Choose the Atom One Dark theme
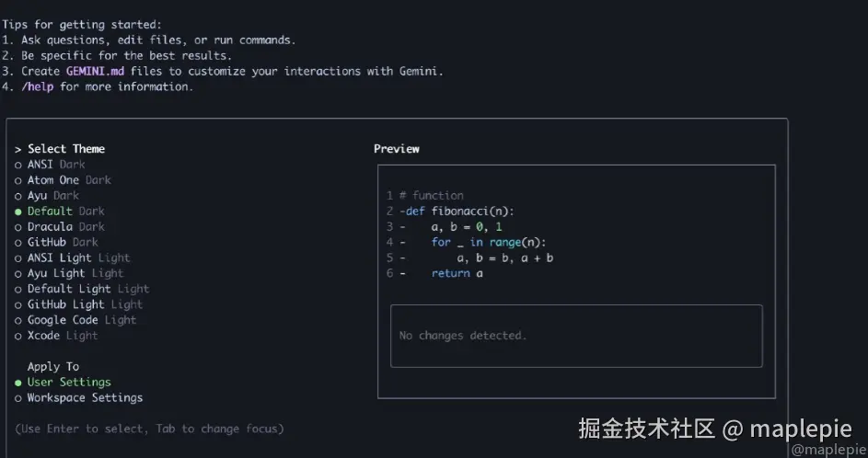868x458 pixels. point(18,180)
